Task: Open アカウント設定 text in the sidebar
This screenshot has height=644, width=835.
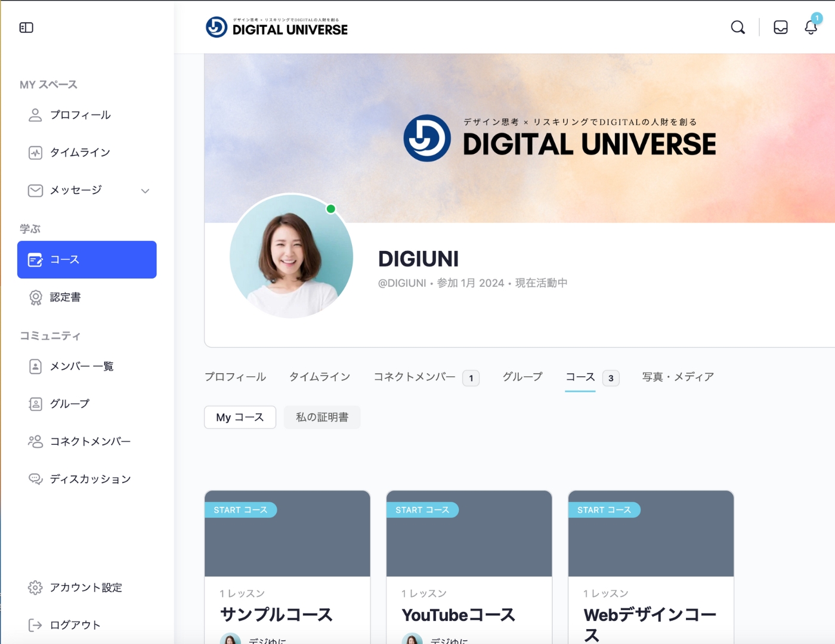Action: pos(86,587)
